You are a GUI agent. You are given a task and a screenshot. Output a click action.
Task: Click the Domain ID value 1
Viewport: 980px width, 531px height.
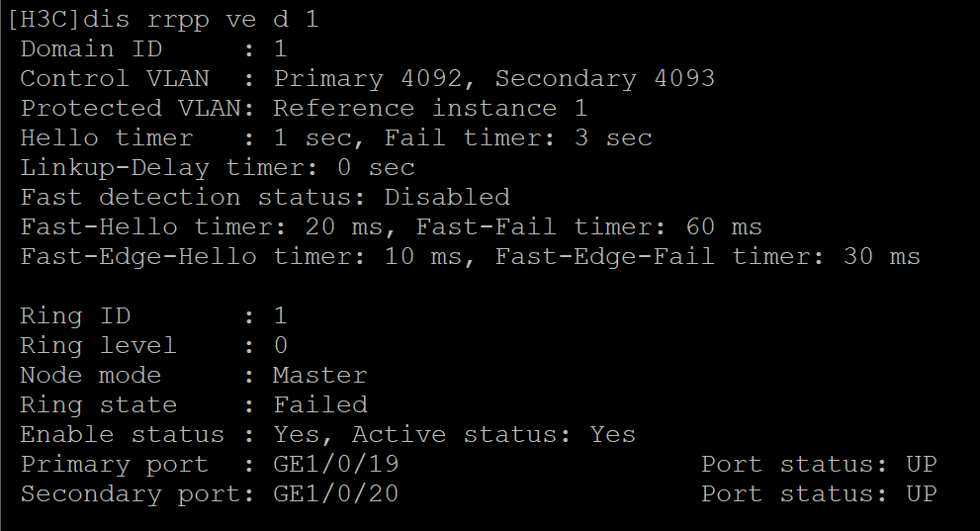pos(280,48)
